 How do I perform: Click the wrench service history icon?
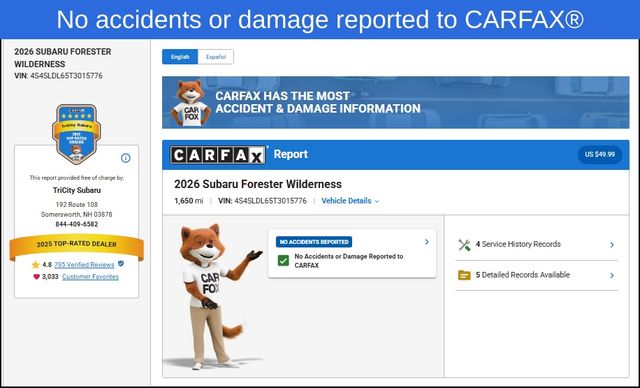(x=464, y=244)
